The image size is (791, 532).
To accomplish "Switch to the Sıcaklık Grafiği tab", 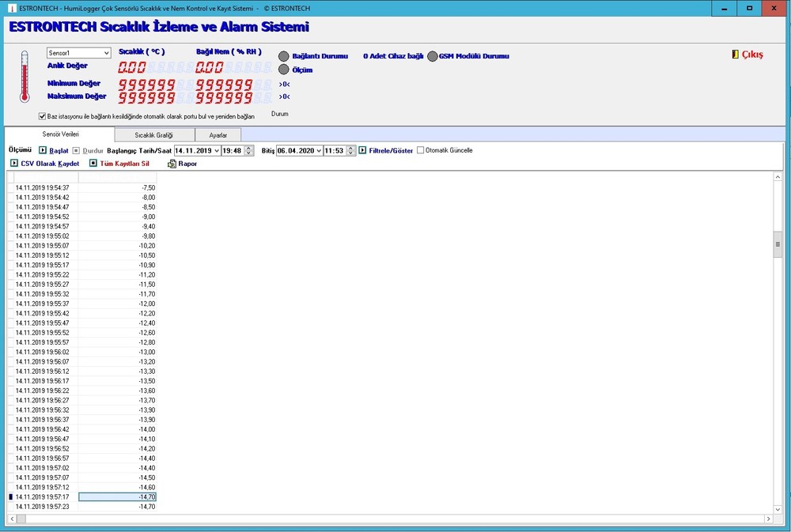I will coord(153,135).
